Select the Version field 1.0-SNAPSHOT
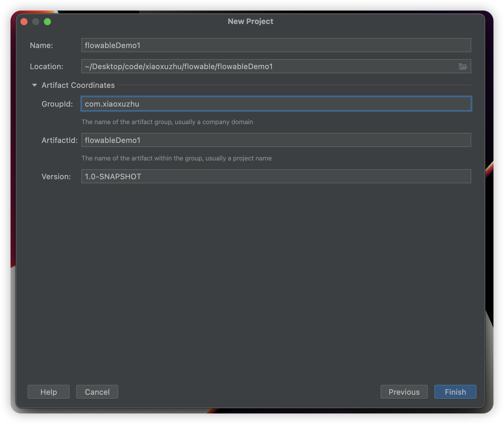The width and height of the screenshot is (504, 424). (276, 176)
